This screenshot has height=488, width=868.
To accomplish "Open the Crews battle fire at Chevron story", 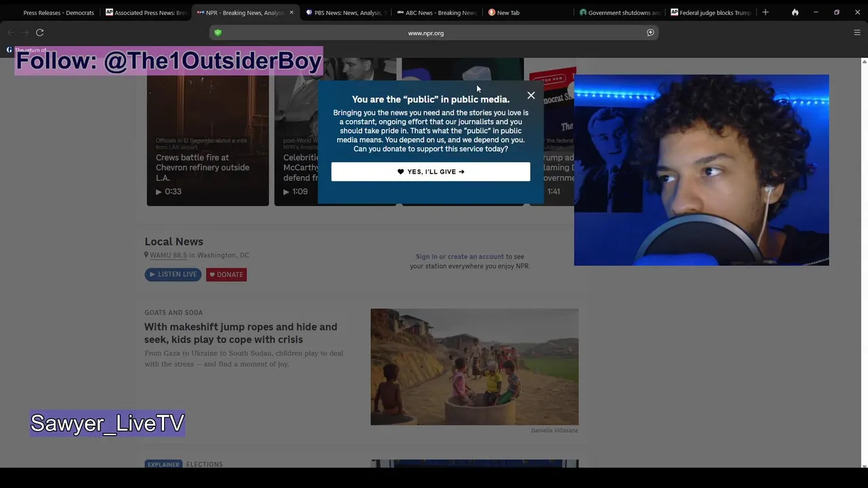I will click(x=202, y=167).
